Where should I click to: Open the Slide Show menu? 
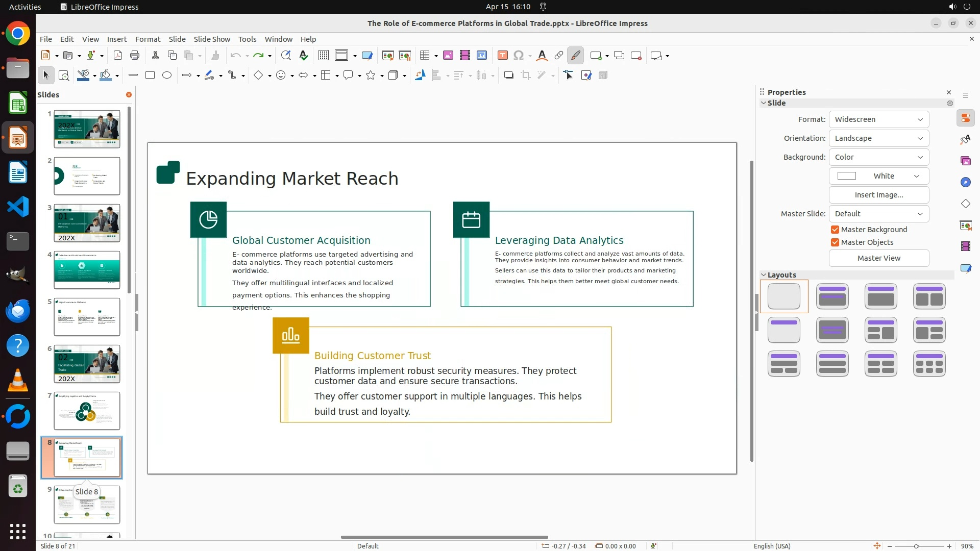[x=212, y=39]
